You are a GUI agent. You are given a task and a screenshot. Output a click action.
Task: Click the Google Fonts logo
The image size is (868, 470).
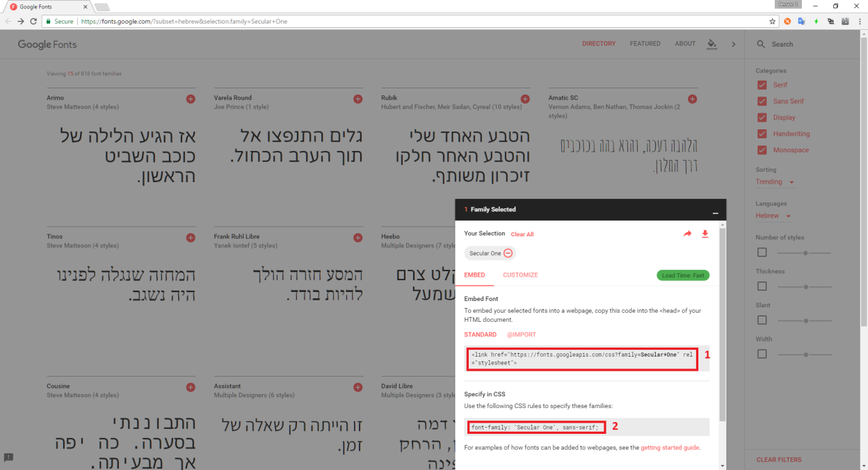click(x=47, y=44)
